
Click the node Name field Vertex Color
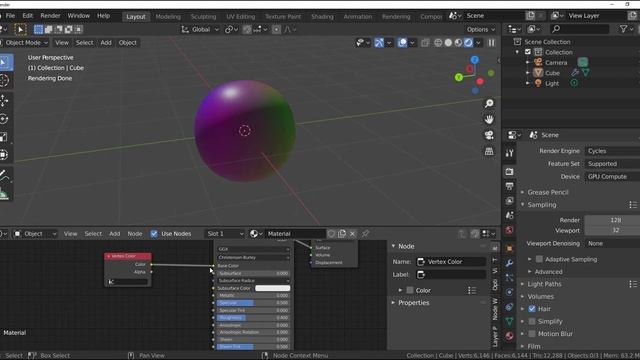[451, 262]
